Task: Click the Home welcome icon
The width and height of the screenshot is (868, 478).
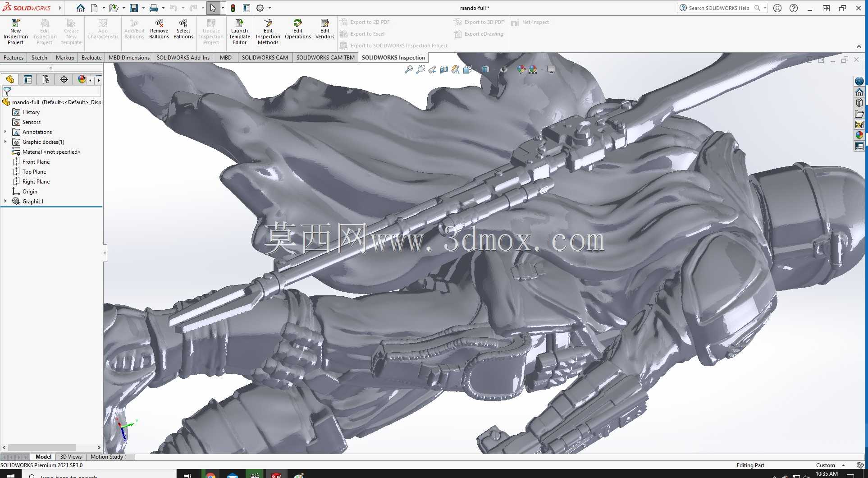Action: click(x=80, y=8)
